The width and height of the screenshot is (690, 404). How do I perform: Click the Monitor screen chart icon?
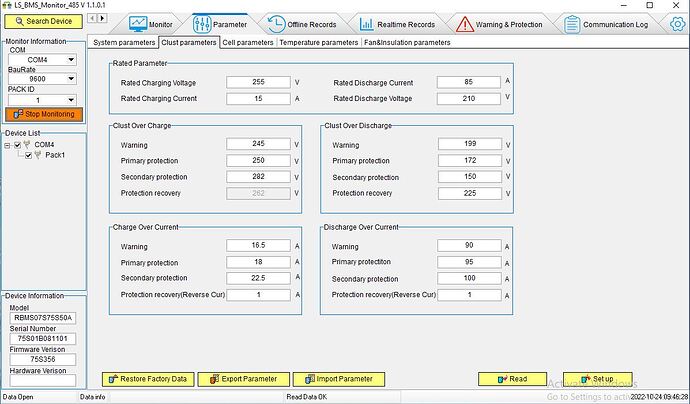138,24
